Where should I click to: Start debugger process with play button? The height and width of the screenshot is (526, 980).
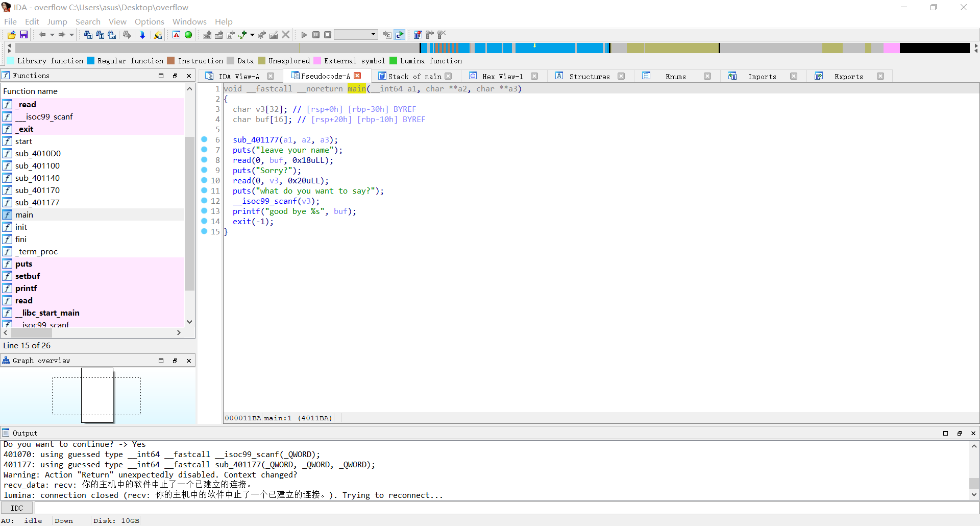click(x=304, y=35)
